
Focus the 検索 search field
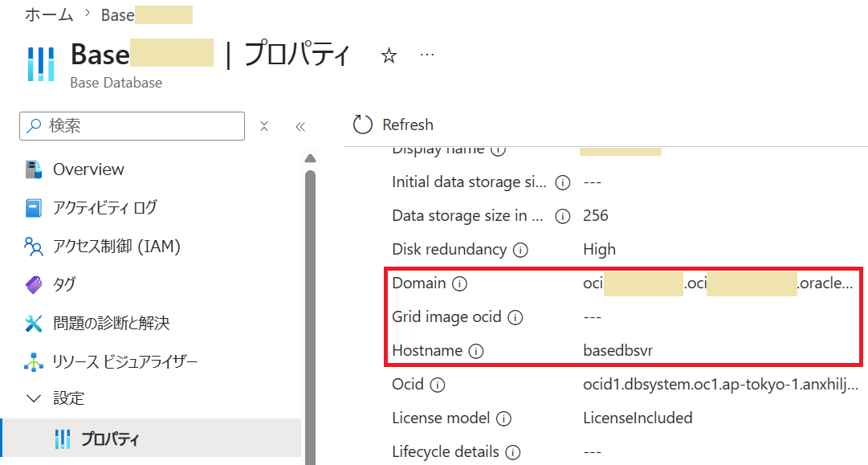(132, 125)
